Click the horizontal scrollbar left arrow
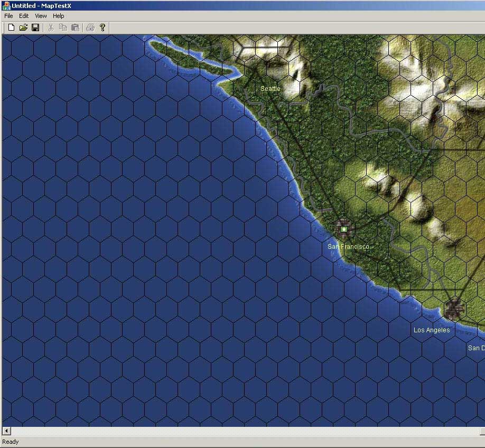This screenshot has width=485, height=448. click(x=6, y=431)
